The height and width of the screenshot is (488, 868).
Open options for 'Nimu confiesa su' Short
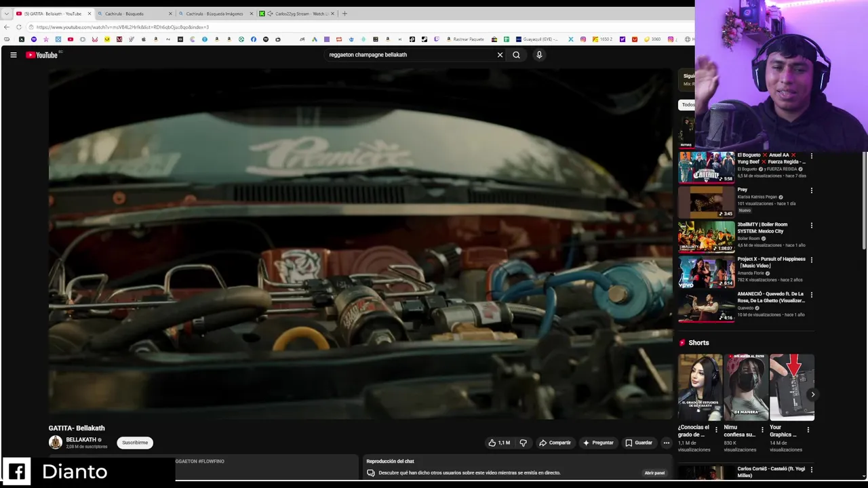pyautogui.click(x=762, y=430)
